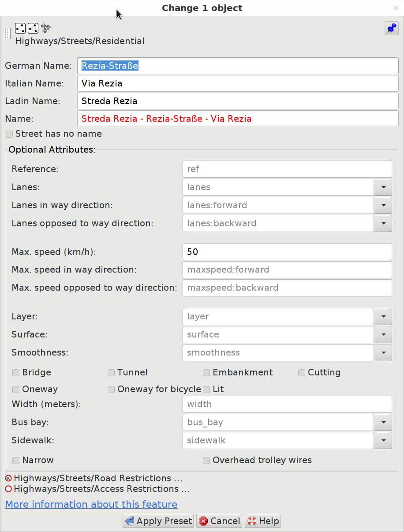Click the Road Restrictions speed sign icon
This screenshot has height=532, width=404.
click(8, 478)
